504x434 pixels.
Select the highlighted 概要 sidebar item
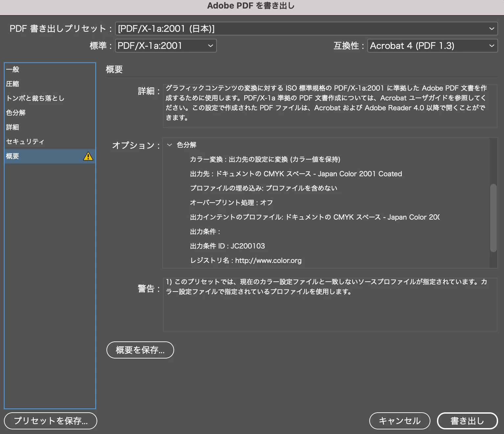click(50, 156)
